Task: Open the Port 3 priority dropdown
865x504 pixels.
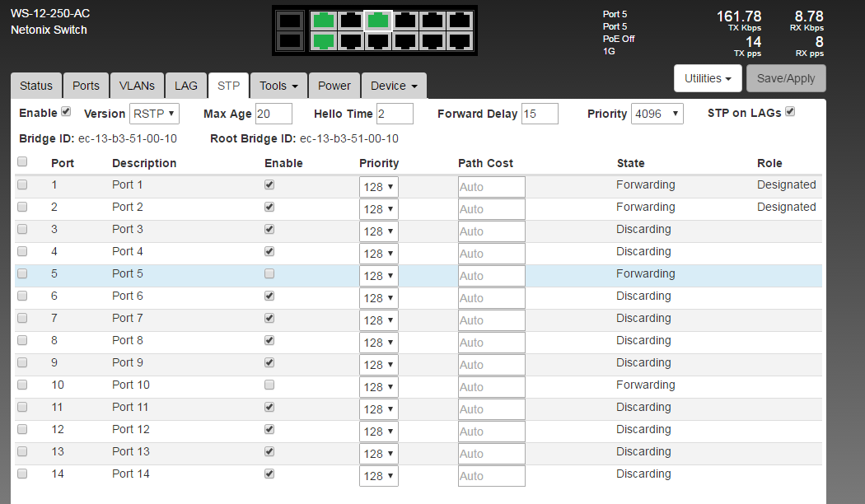Action: coord(379,231)
